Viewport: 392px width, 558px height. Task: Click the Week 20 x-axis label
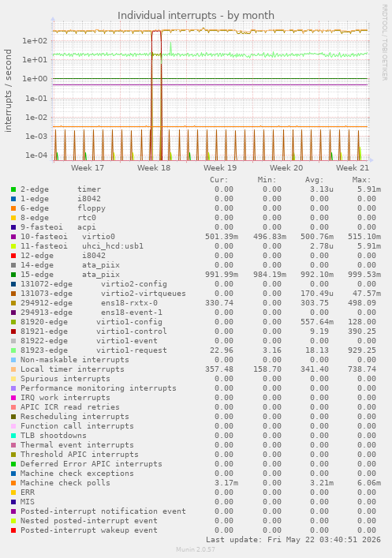tap(286, 167)
